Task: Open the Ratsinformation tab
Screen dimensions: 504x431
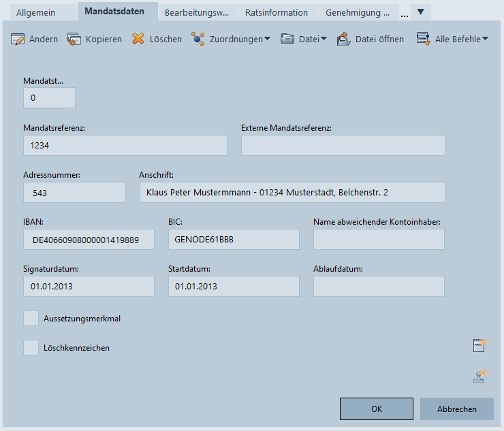Action: [x=277, y=12]
